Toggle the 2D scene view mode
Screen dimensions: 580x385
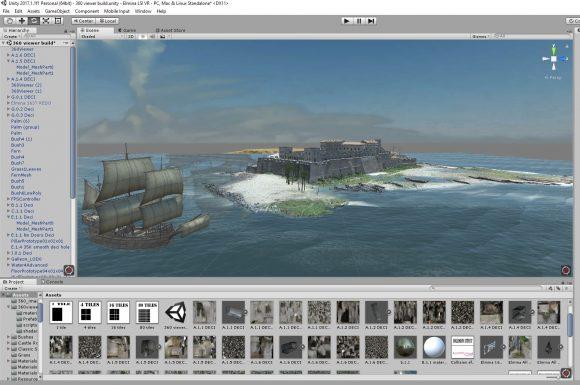tap(131, 37)
